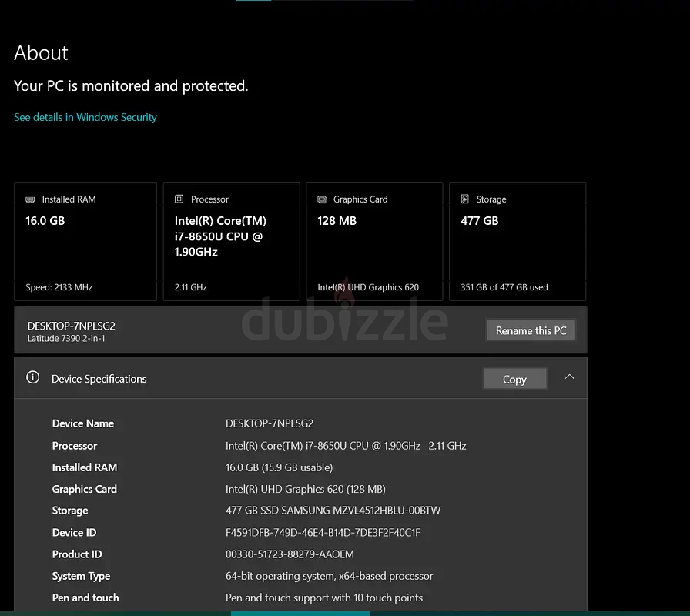Click the About page heading

[x=41, y=53]
